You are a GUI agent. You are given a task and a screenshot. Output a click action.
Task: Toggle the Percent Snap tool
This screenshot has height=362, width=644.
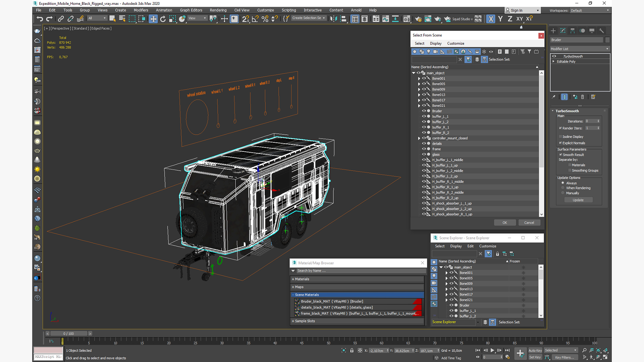click(265, 19)
